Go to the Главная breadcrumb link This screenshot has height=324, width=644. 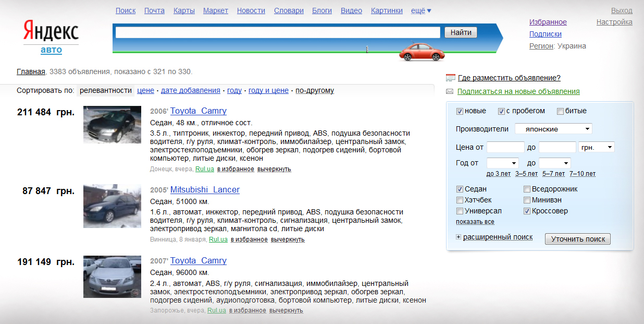tap(31, 71)
